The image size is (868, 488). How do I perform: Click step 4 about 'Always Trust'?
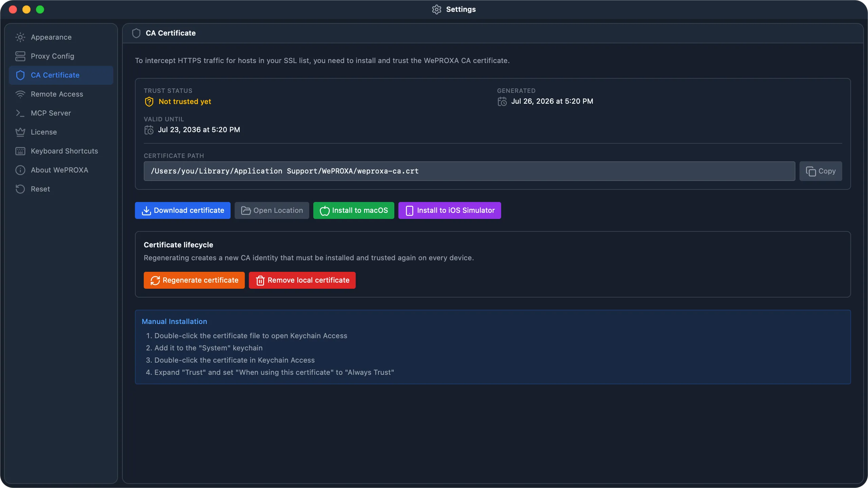pyautogui.click(x=274, y=372)
